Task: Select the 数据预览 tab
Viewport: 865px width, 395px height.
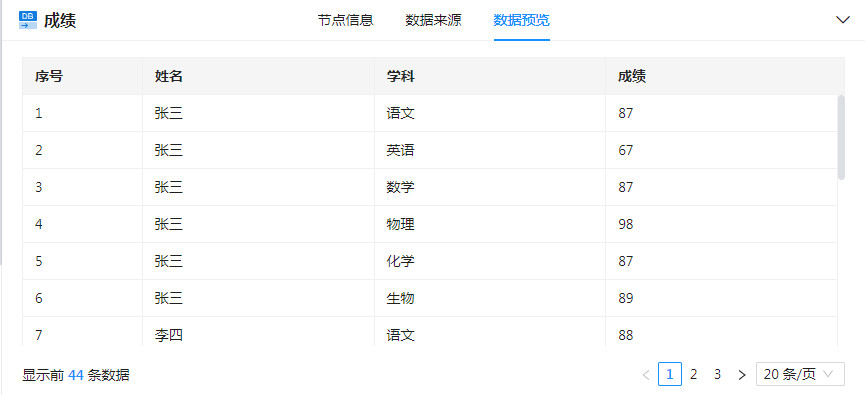Action: pos(521,20)
